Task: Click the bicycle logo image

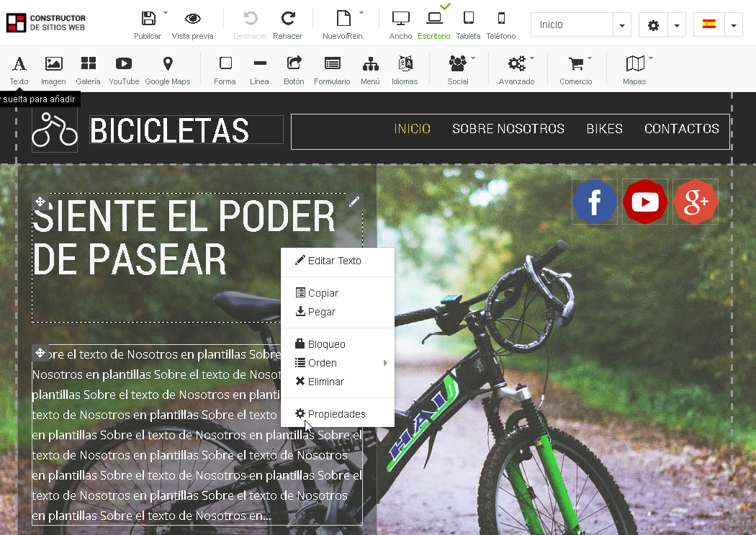Action: 55,130
